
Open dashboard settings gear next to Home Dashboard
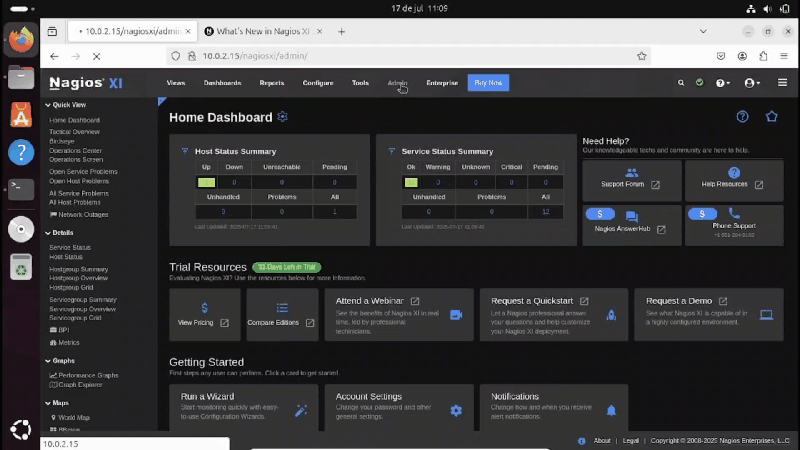pos(283,117)
